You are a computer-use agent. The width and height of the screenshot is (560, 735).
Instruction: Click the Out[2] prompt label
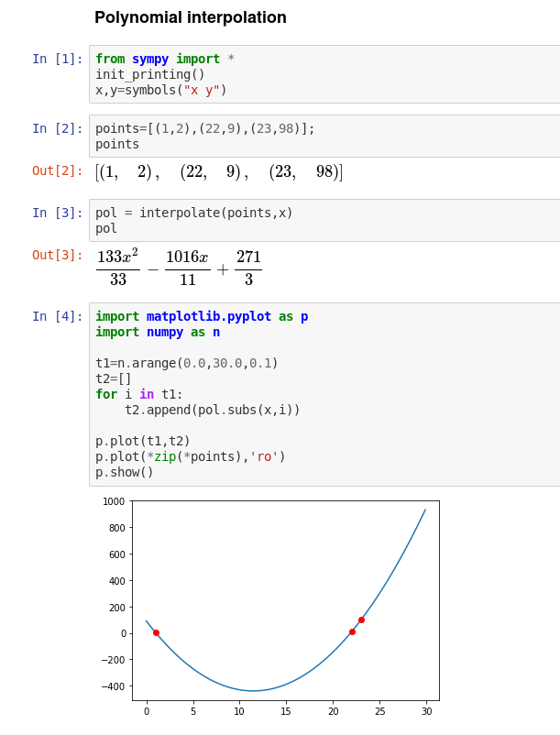point(57,170)
